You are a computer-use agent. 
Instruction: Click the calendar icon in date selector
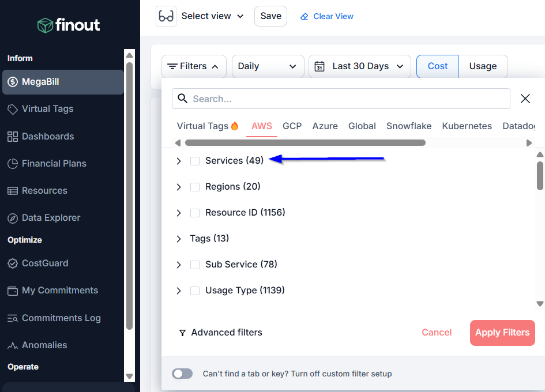320,66
